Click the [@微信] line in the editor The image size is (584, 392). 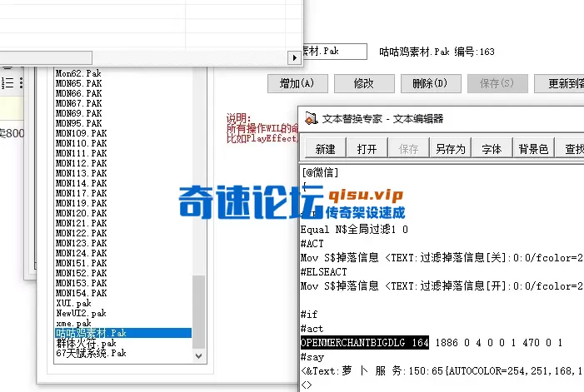click(320, 172)
